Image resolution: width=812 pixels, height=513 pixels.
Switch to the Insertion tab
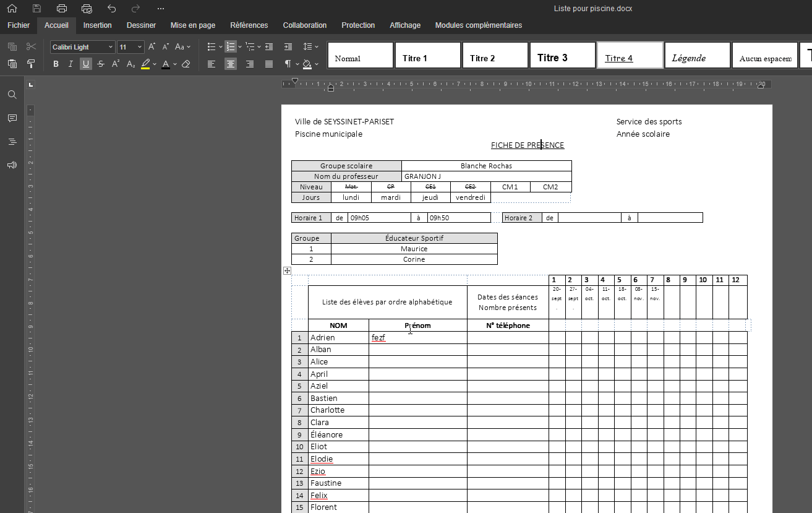click(x=98, y=25)
